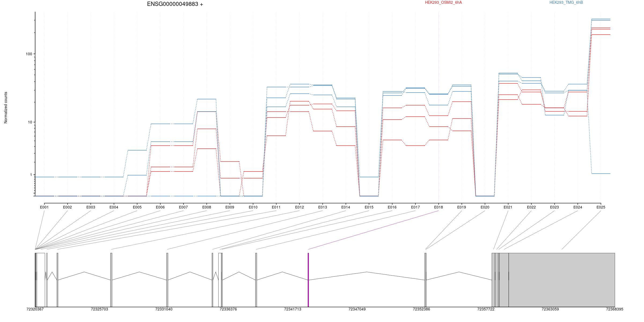Screen dimensions: 644x322
Task: Select exon label E010
Action: pyautogui.click(x=253, y=207)
